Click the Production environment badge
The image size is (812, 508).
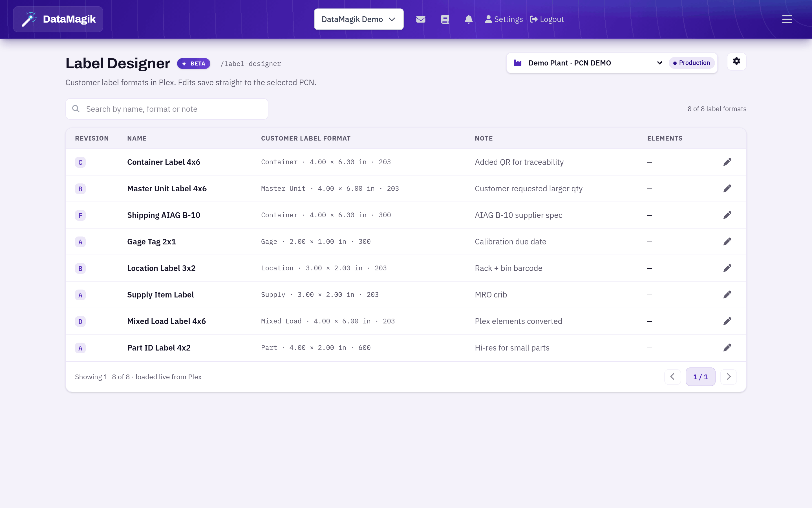692,63
